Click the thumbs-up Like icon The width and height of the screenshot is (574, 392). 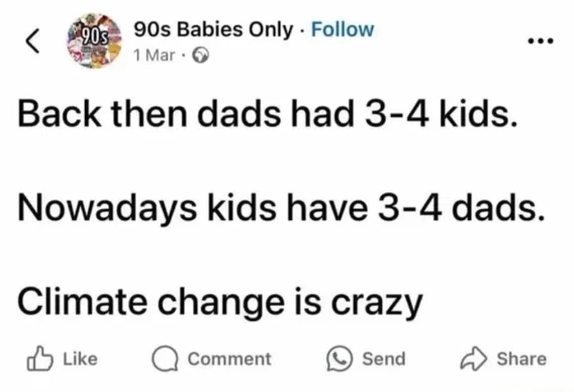(x=38, y=358)
